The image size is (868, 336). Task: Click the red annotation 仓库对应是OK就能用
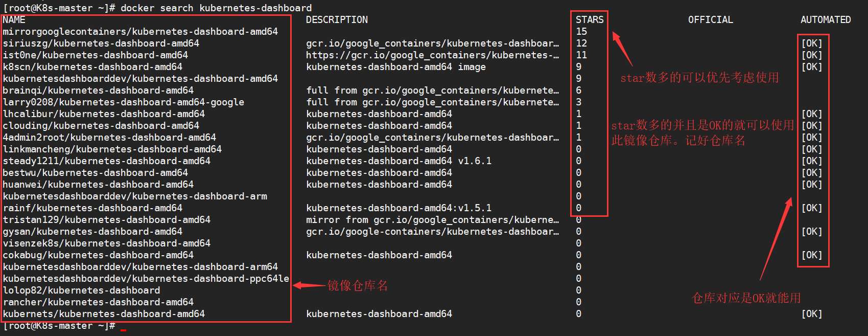click(746, 298)
